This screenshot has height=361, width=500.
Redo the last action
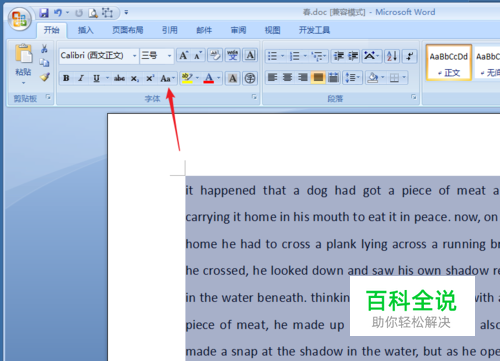click(79, 13)
